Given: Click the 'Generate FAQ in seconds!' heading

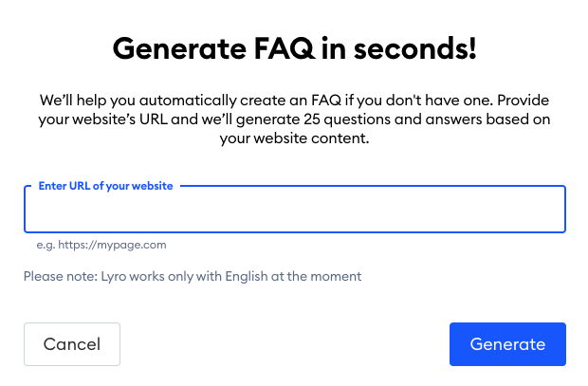Looking at the screenshot, I should tap(295, 48).
